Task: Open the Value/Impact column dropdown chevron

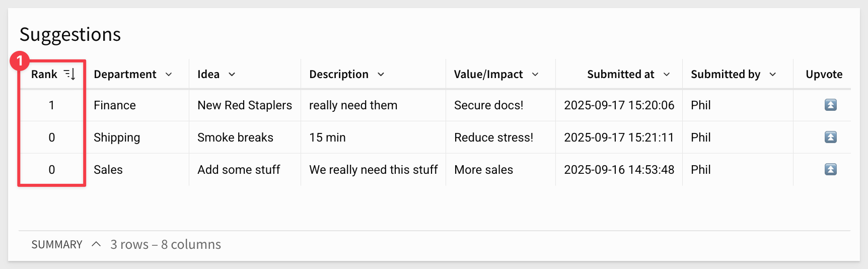Action: click(x=535, y=74)
